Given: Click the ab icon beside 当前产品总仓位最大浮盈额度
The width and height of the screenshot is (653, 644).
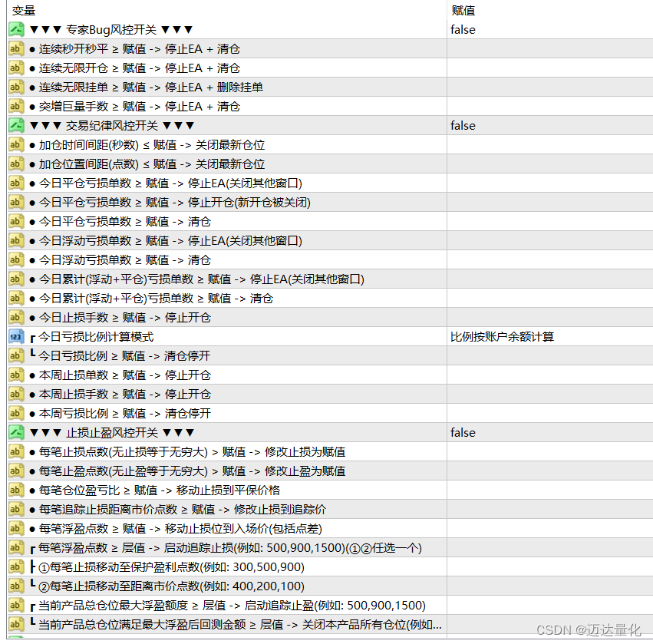Looking at the screenshot, I should [x=16, y=606].
